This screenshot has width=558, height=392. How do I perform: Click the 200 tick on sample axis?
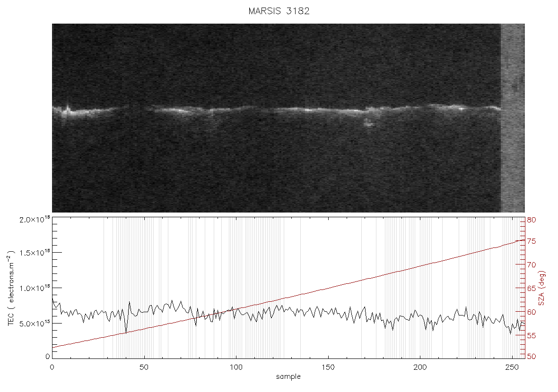420,367
